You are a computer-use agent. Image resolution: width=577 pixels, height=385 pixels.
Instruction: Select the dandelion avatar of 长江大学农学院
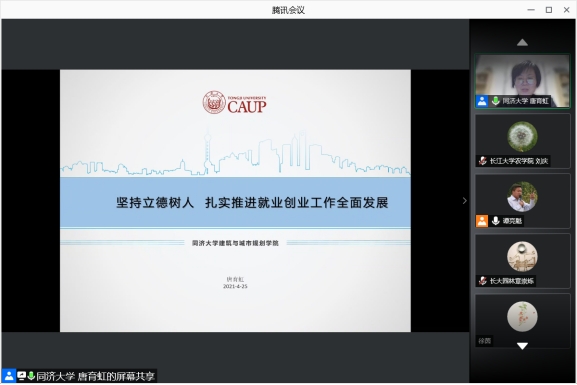522,137
